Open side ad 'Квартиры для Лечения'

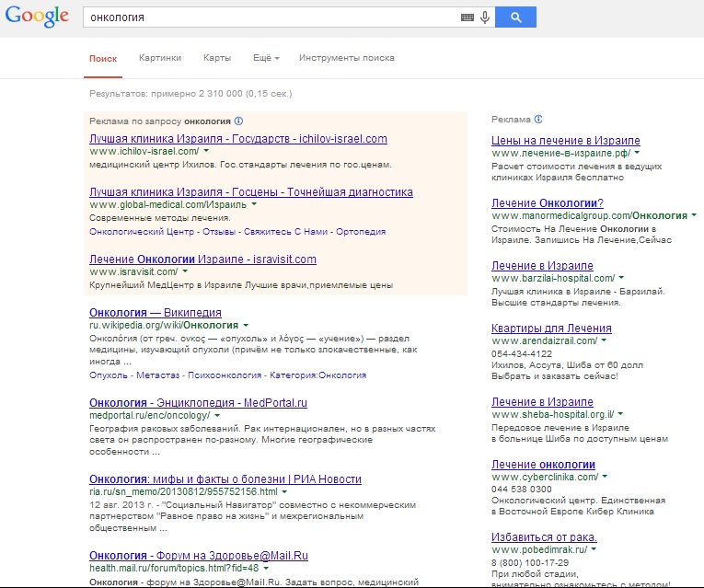(x=551, y=329)
